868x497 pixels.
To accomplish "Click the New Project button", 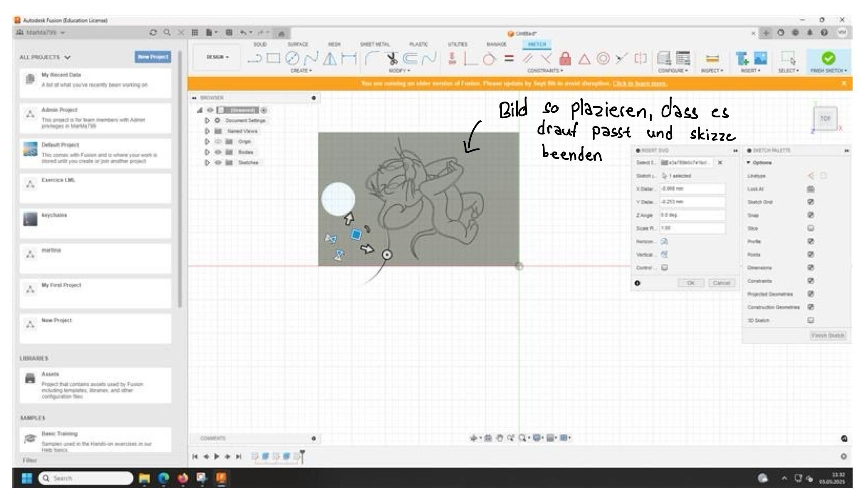I will 153,57.
